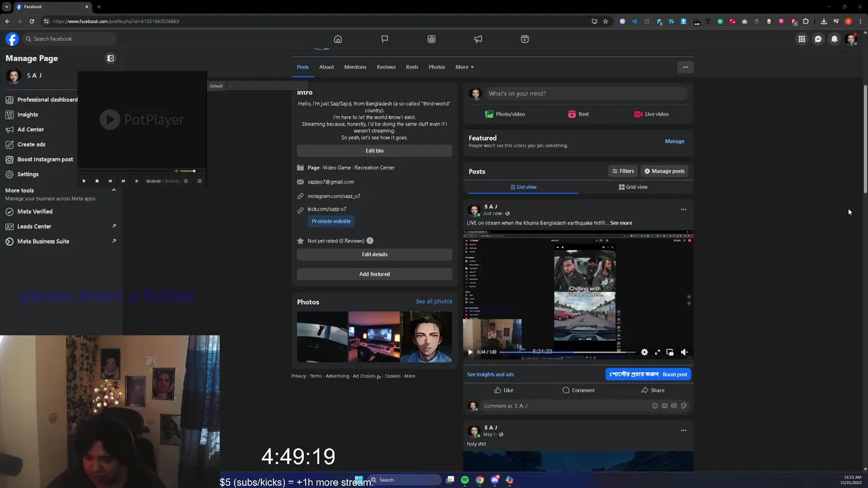
Task: Click the Add featured button
Action: pyautogui.click(x=374, y=274)
